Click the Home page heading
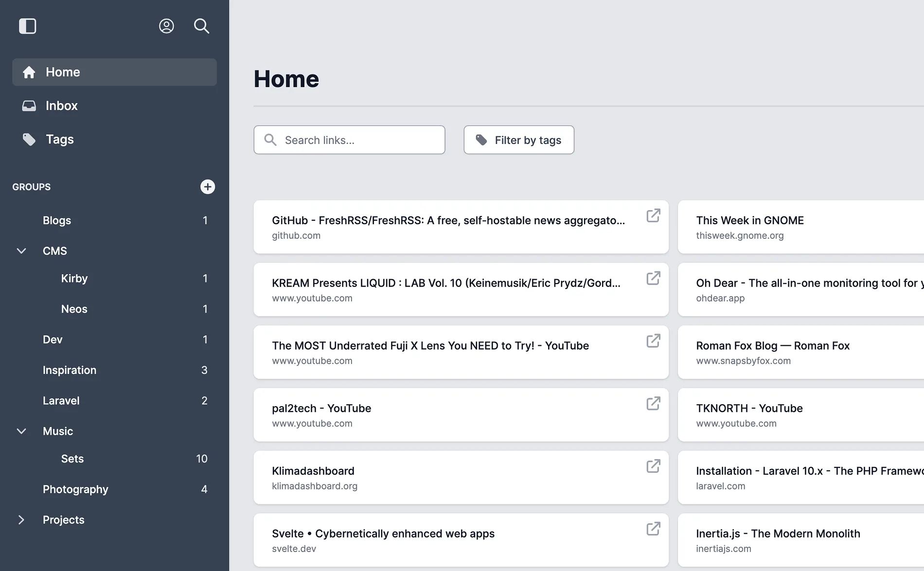This screenshot has width=924, height=571. 286,79
